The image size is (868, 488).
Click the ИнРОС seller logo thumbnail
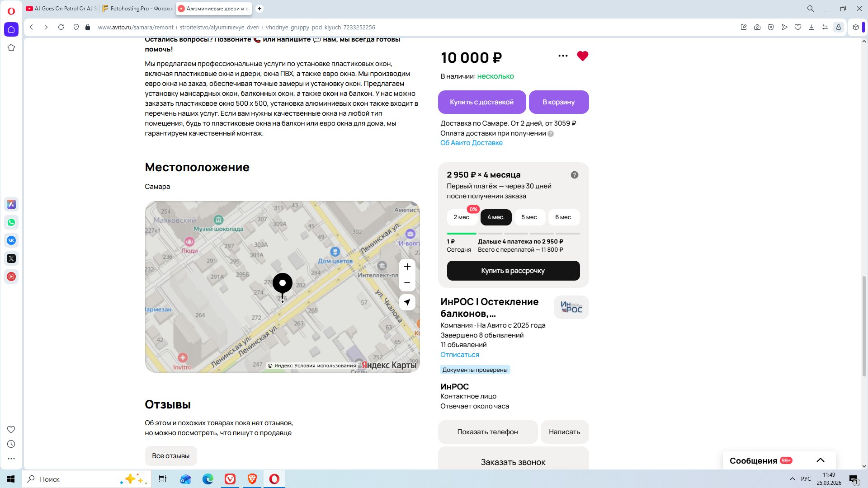(571, 307)
